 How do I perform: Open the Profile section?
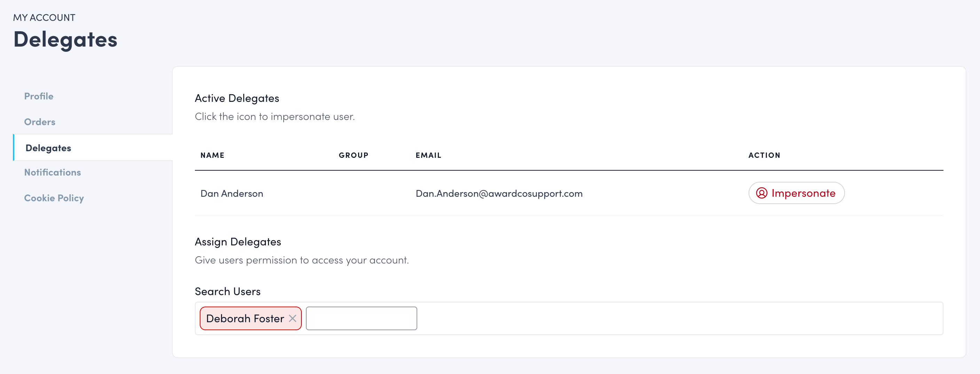click(38, 96)
